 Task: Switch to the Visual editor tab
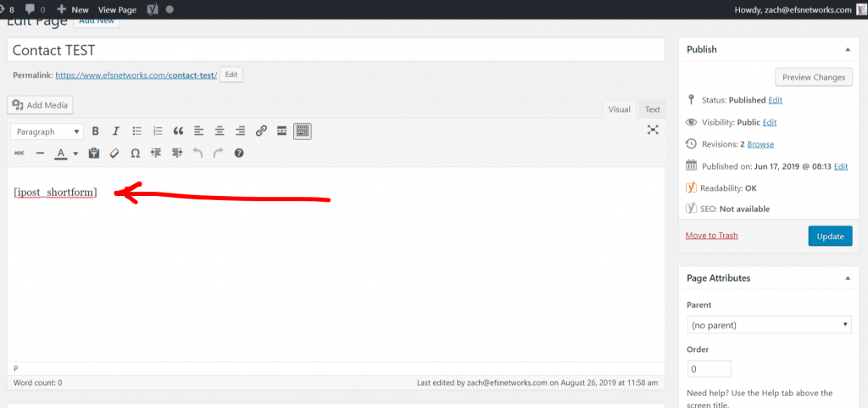click(x=620, y=109)
